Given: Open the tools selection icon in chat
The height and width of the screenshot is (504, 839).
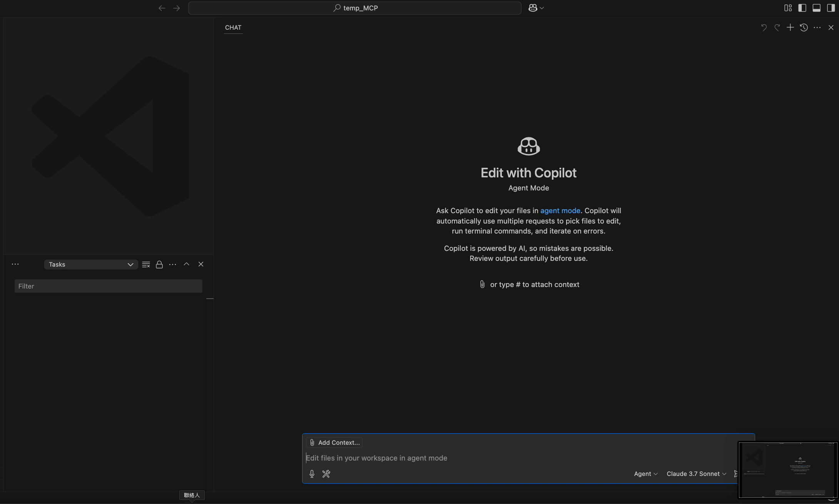Looking at the screenshot, I should tap(326, 474).
